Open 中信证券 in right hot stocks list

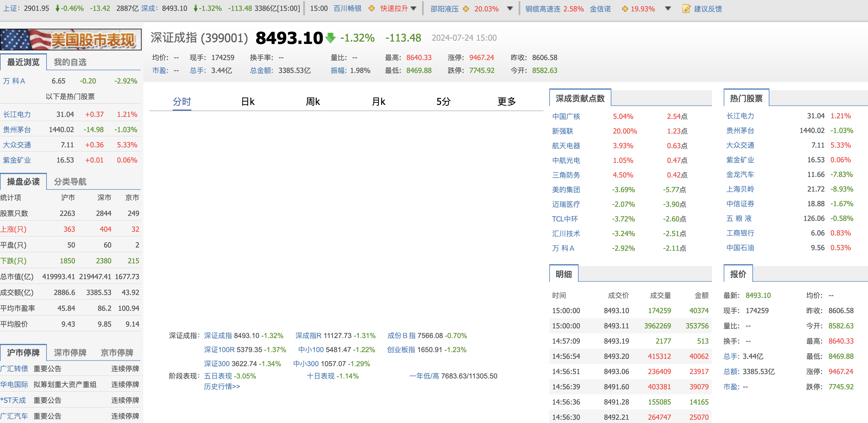[740, 204]
